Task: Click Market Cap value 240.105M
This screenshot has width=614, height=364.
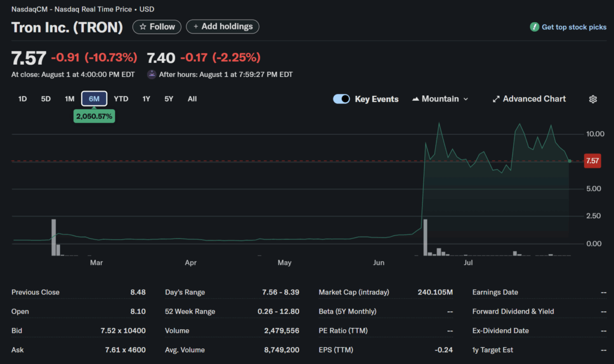Action: 435,292
